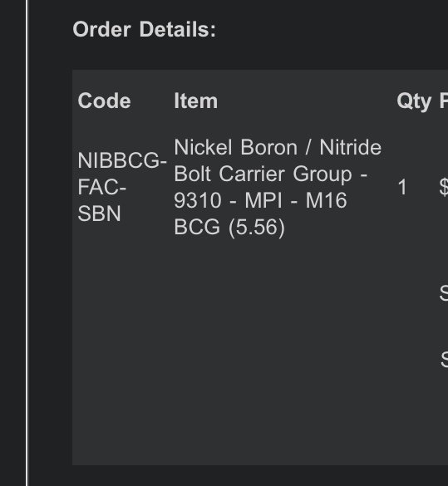This screenshot has width=448, height=486.
Task: Click the white vertical border line
Action: (27, 243)
